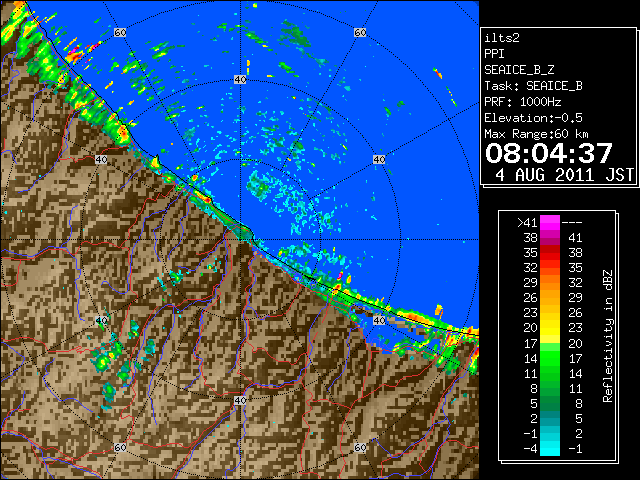
Task: Click the "-4" legend minimum label
Action: tap(530, 449)
